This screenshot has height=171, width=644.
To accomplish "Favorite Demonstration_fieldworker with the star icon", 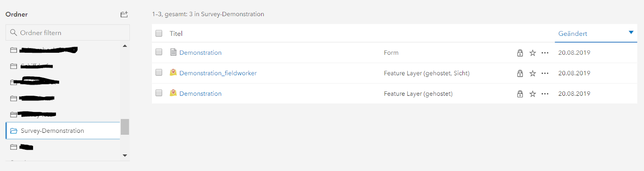I will coord(533,73).
